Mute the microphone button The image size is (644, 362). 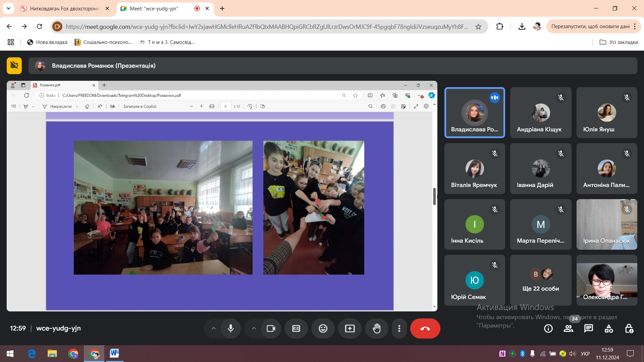click(x=231, y=328)
